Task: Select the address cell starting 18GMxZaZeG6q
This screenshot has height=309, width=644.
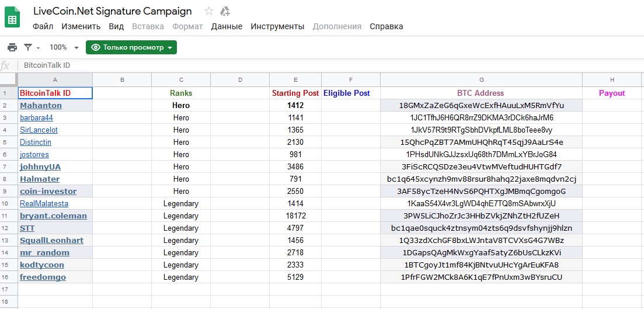Action: point(481,105)
